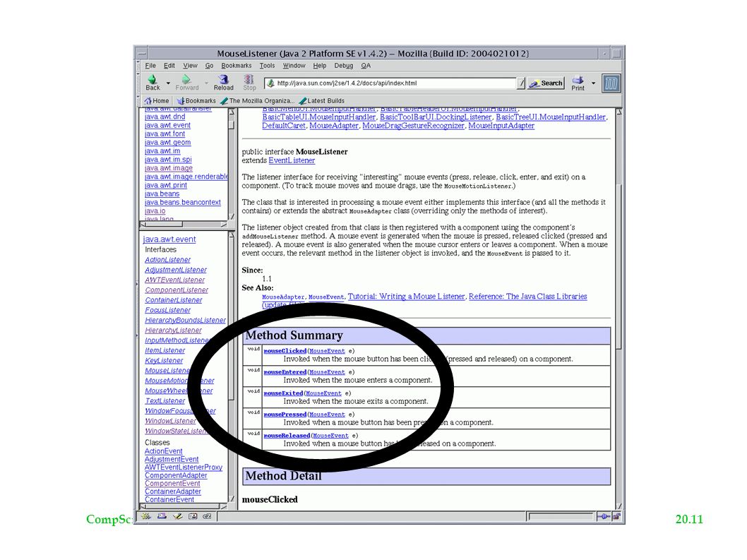Open the Help menu
Image resolution: width=747 pixels, height=560 pixels.
pyautogui.click(x=320, y=66)
